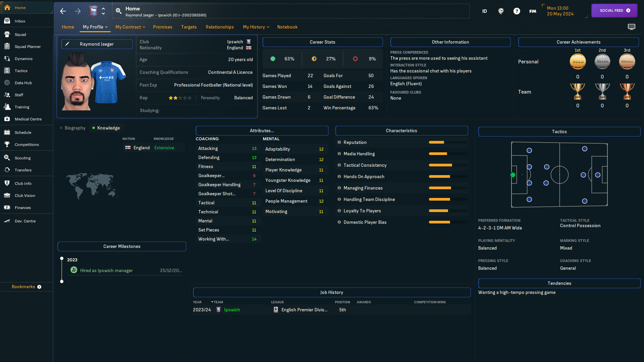
Task: Click the date and time display
Action: pos(560,11)
